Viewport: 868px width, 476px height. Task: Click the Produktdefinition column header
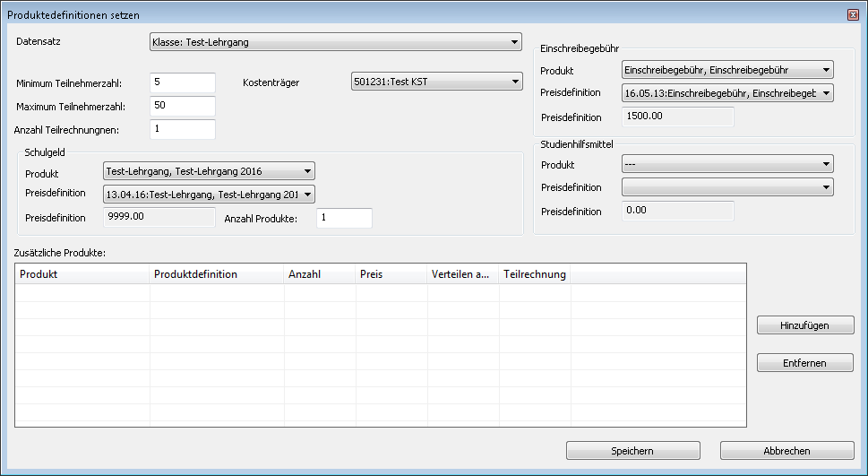(x=217, y=274)
